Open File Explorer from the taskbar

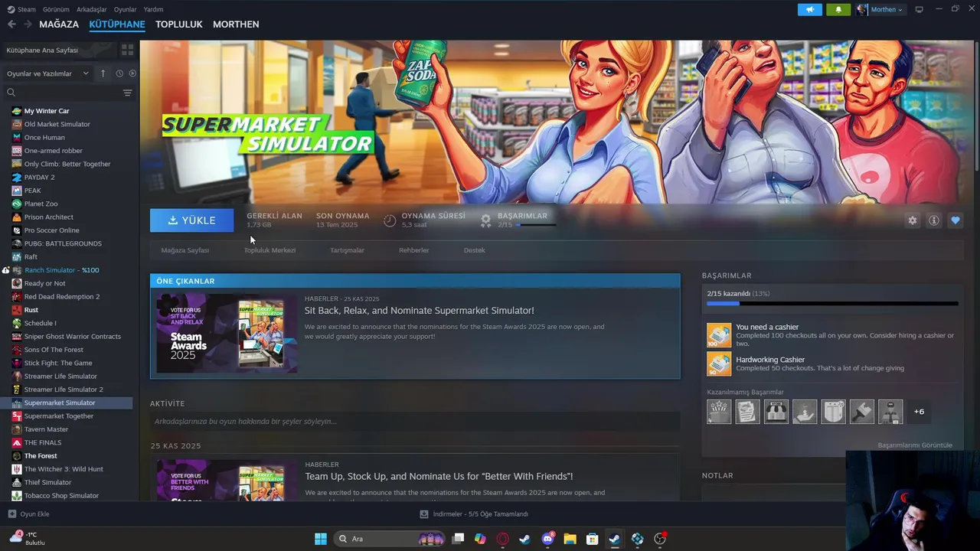pyautogui.click(x=570, y=539)
